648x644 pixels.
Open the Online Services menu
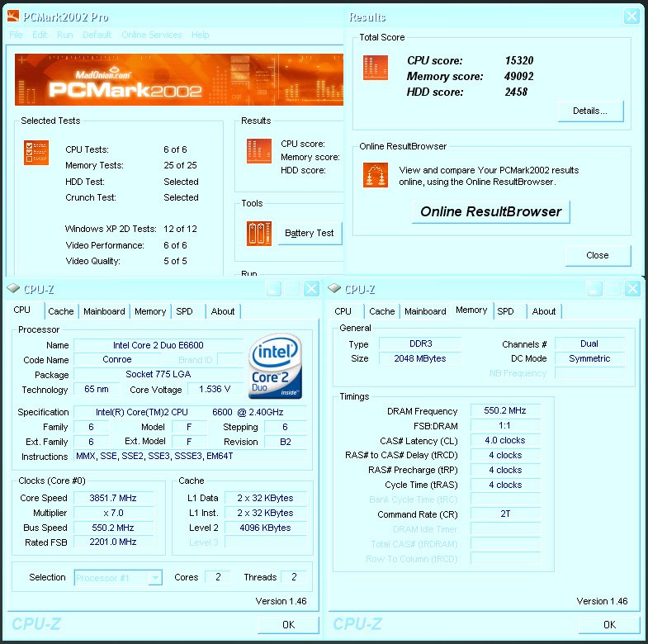point(152,35)
